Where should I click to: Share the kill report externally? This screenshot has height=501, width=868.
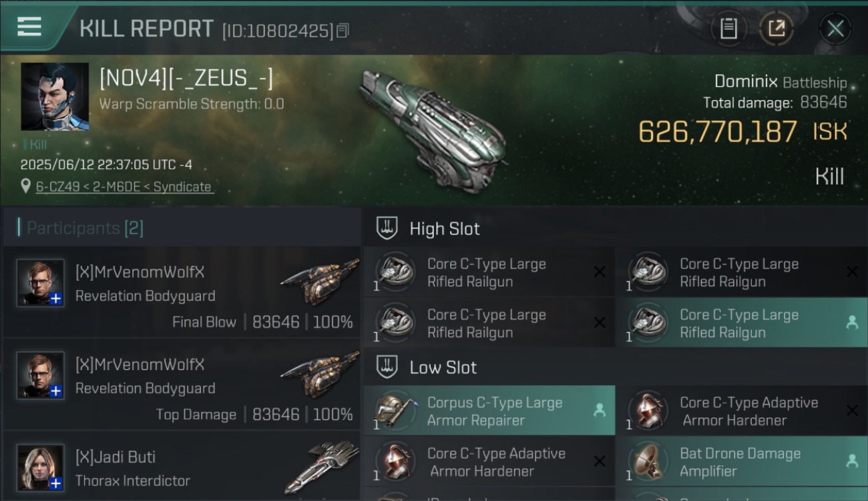click(777, 28)
